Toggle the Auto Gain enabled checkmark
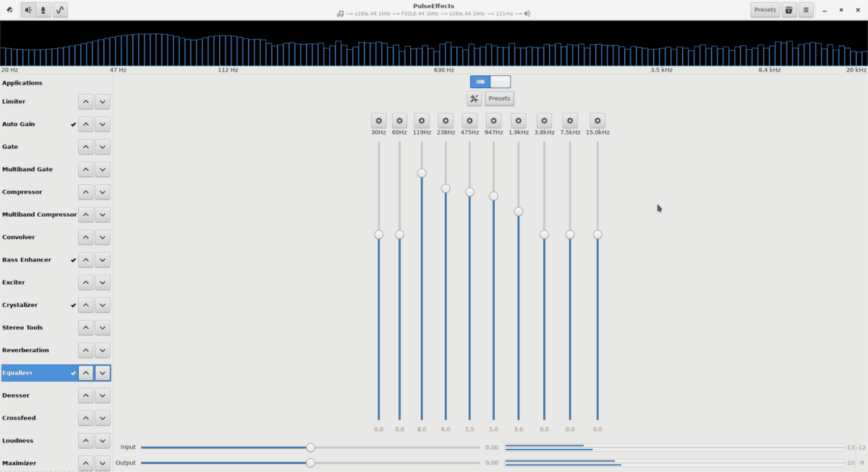Image resolution: width=868 pixels, height=472 pixels. (72, 124)
